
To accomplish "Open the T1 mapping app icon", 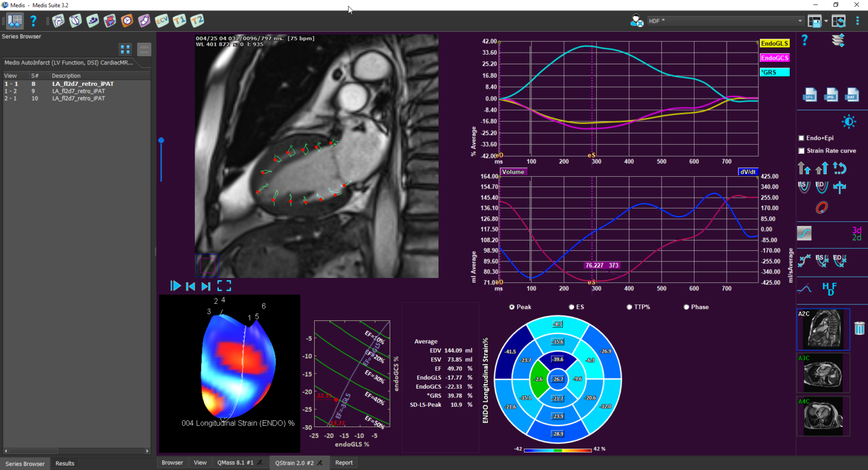I will click(179, 21).
